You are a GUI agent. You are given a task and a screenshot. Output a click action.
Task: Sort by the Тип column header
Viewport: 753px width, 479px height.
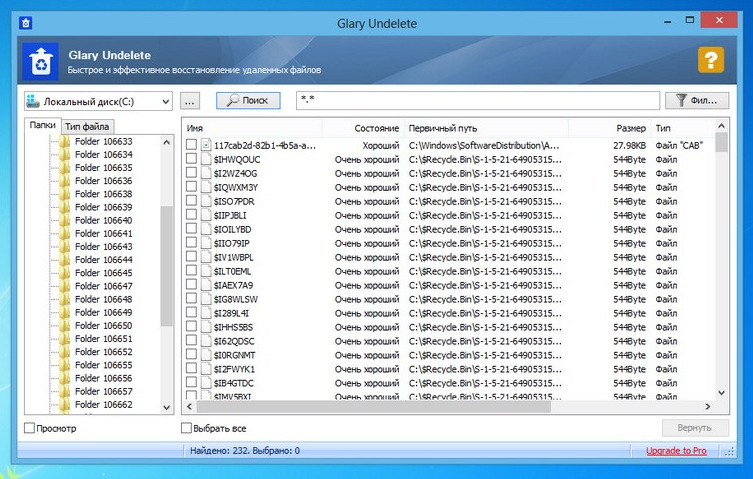tap(683, 128)
